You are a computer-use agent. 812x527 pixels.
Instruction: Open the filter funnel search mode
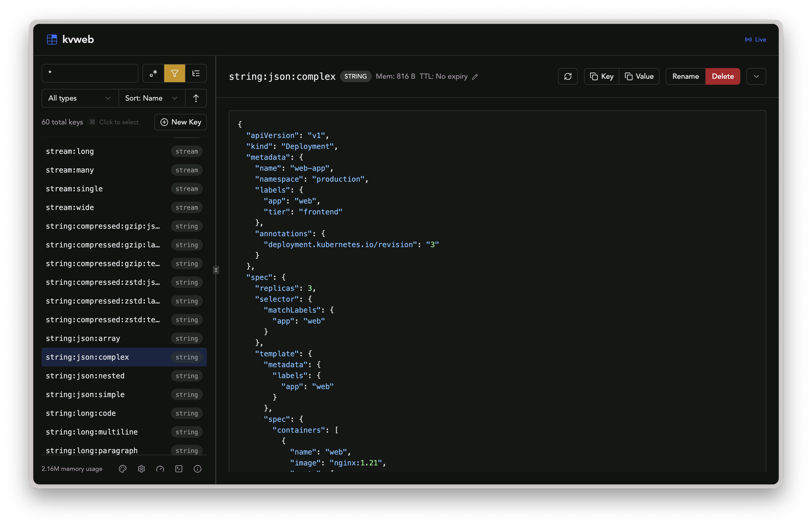point(174,73)
